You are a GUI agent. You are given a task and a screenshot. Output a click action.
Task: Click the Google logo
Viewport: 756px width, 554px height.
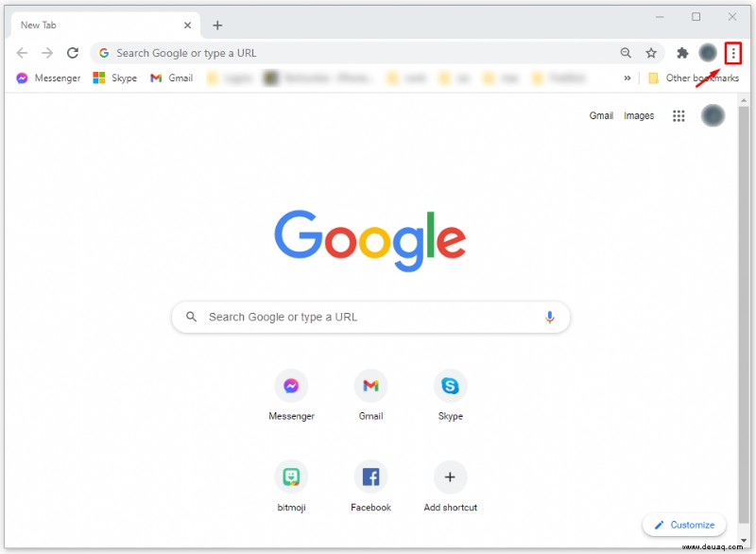(x=370, y=240)
